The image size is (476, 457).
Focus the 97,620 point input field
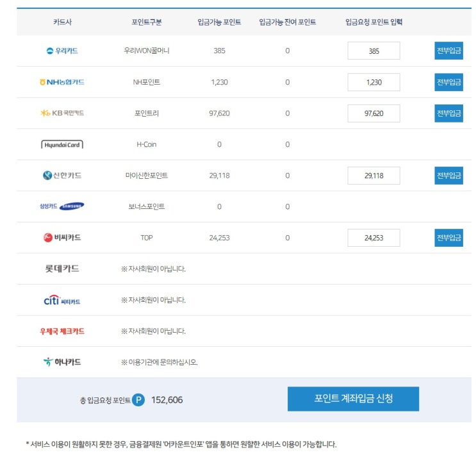[x=373, y=113]
